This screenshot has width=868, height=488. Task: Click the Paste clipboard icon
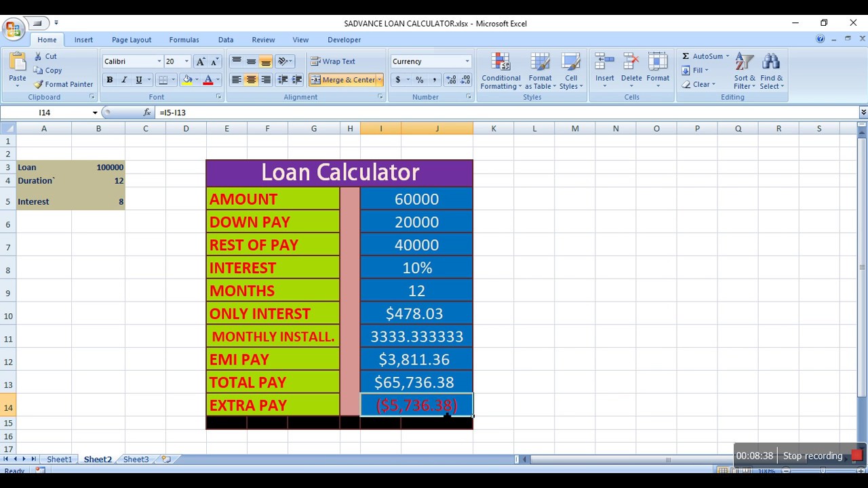[x=17, y=63]
